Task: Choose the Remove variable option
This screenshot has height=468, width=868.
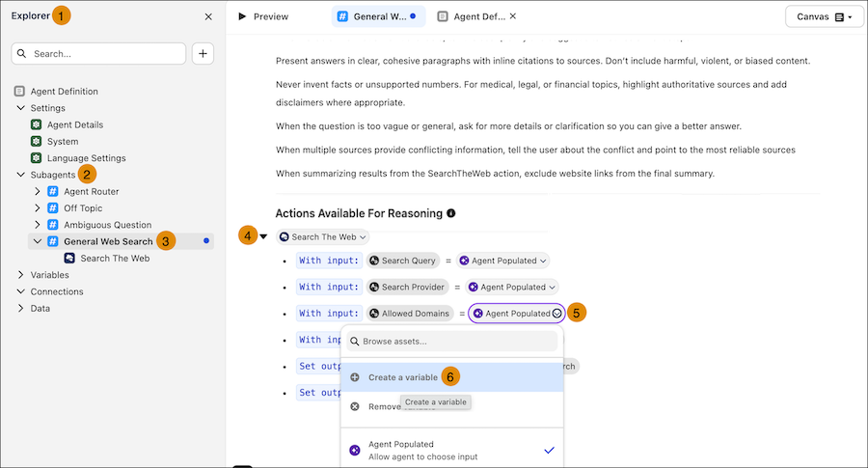Action: (x=451, y=406)
